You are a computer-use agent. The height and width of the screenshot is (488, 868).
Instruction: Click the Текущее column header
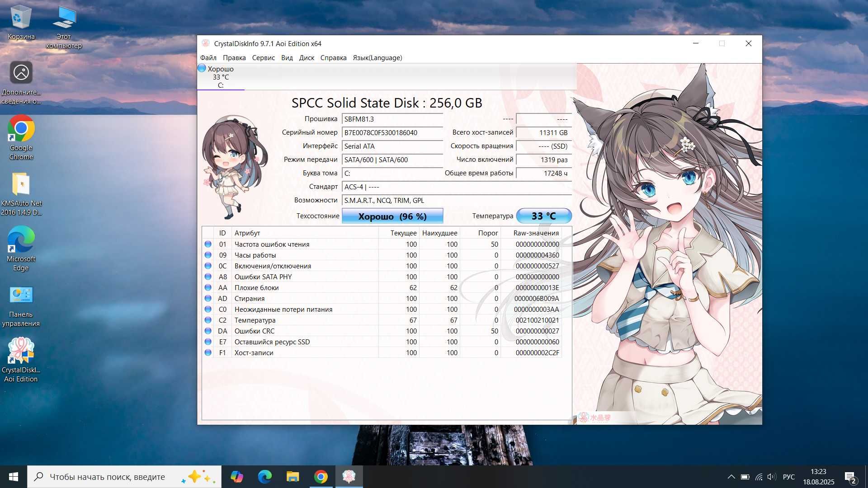pyautogui.click(x=399, y=233)
